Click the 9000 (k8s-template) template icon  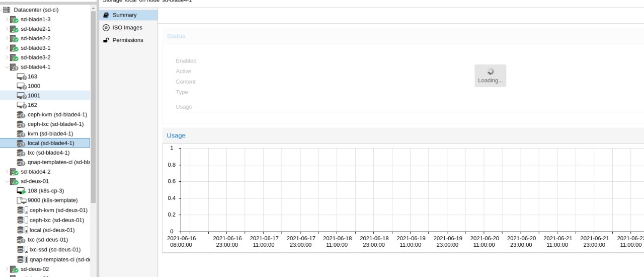coord(21,200)
